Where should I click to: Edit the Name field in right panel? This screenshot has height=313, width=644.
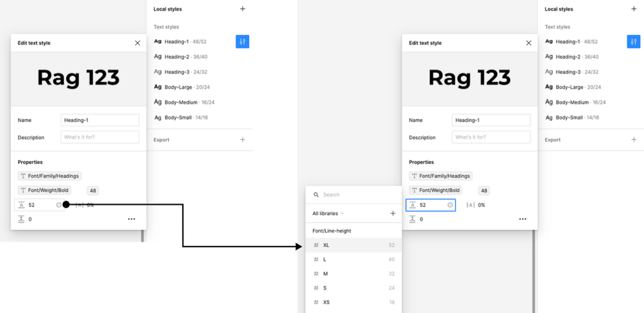coord(491,120)
